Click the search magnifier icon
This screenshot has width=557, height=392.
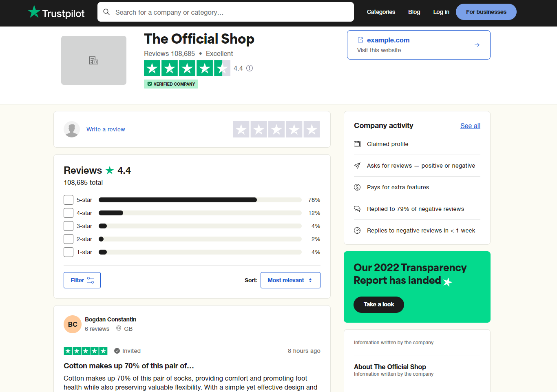coord(106,12)
